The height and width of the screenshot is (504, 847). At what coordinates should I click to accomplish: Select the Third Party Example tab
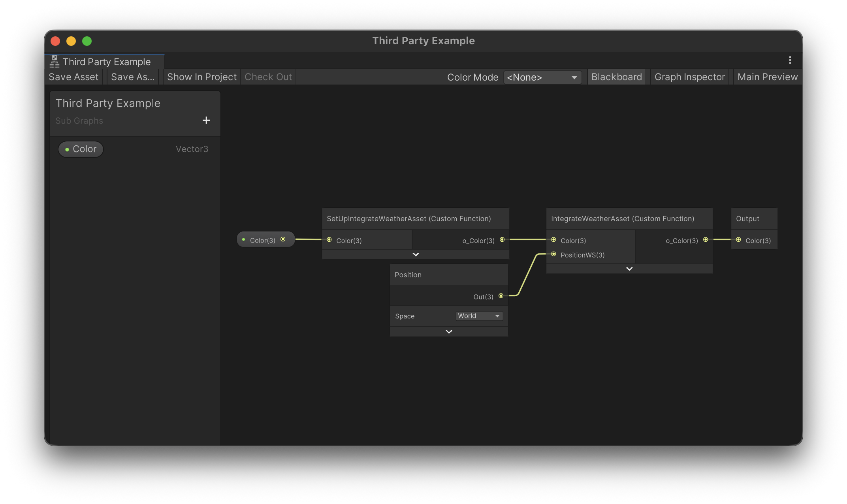point(106,62)
